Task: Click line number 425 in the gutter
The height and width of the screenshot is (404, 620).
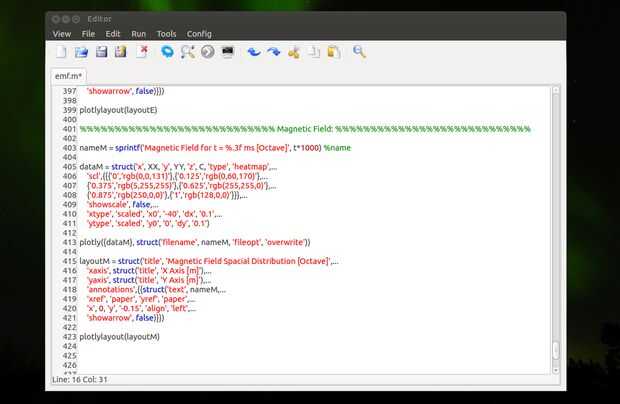Action: pyautogui.click(x=70, y=356)
